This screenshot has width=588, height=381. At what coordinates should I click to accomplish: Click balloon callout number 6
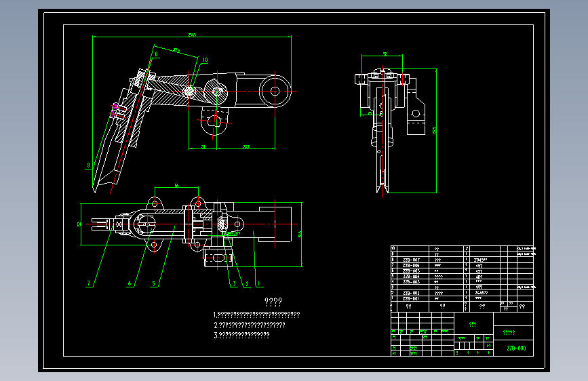130,284
